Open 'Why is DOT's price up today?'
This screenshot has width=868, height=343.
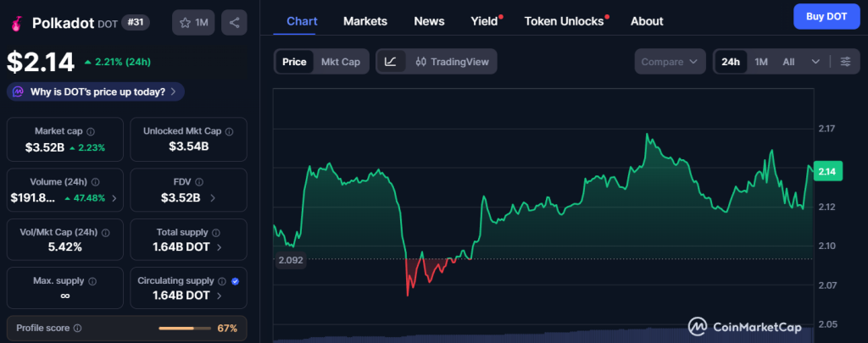pos(96,91)
